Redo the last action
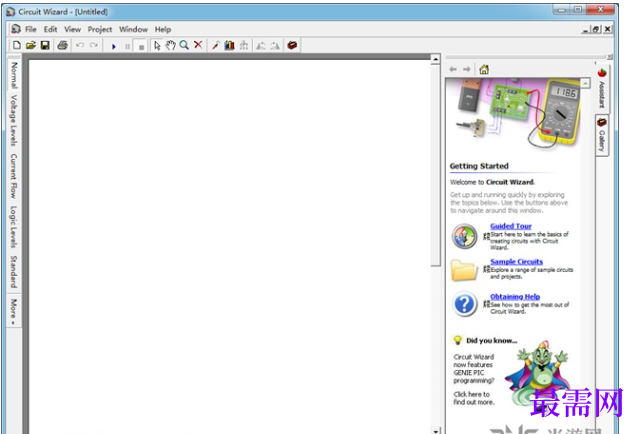 pyautogui.click(x=94, y=45)
